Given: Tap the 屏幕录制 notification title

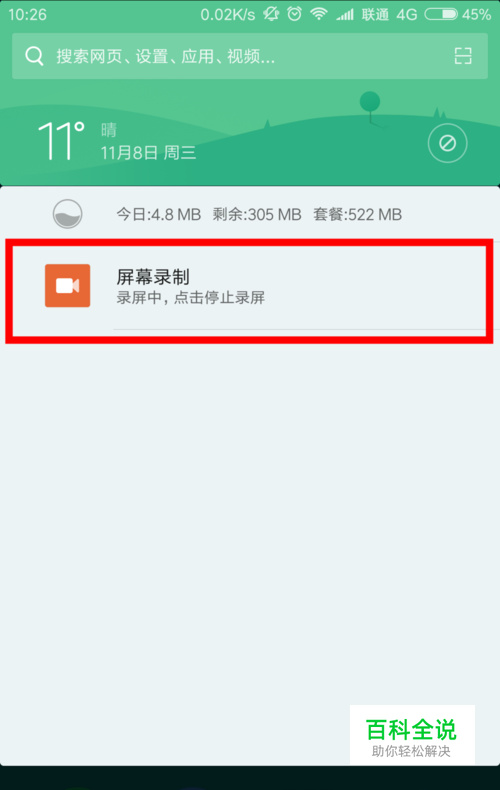Looking at the screenshot, I should pyautogui.click(x=153, y=277).
